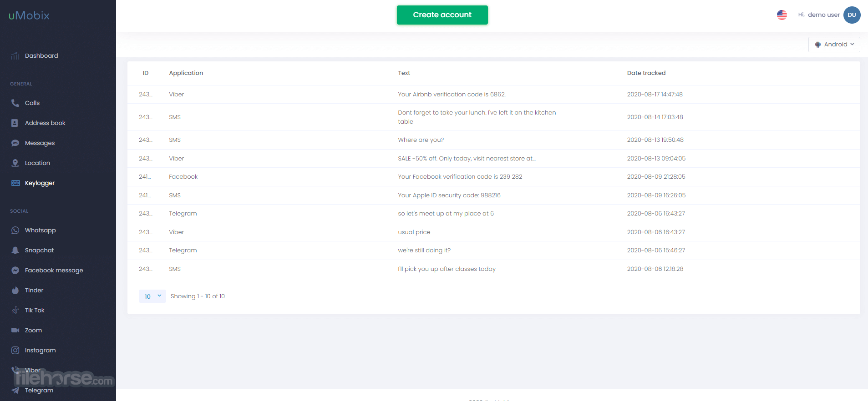Image resolution: width=868 pixels, height=401 pixels.
Task: Click the Keylogger keyboard icon
Action: click(15, 183)
